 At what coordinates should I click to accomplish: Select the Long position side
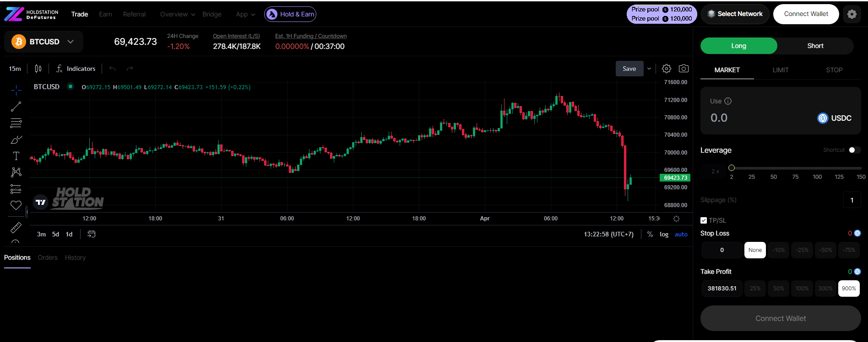coord(739,46)
